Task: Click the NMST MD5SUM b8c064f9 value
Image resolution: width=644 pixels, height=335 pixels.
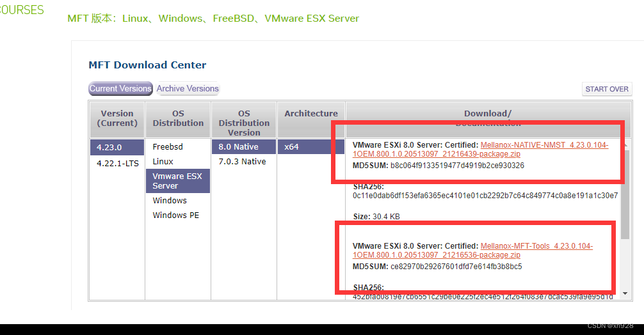Action: (457, 166)
